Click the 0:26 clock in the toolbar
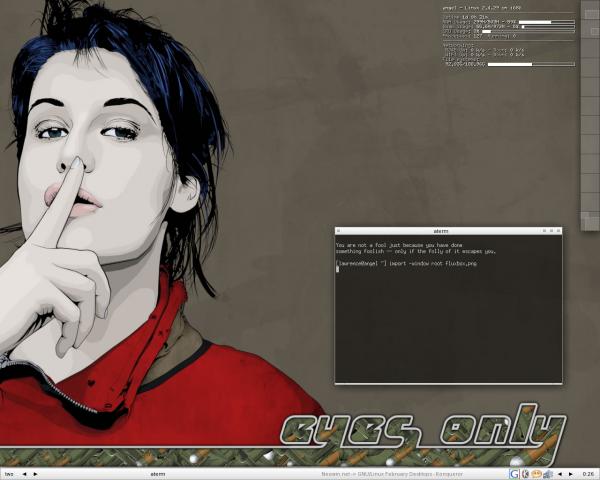The width and height of the screenshot is (600, 480). pos(588,474)
